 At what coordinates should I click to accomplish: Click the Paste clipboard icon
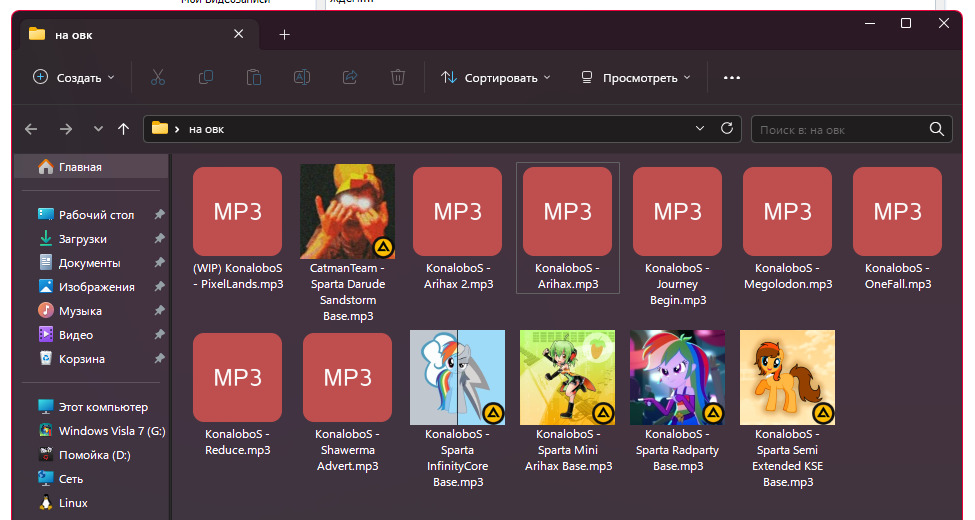(x=254, y=77)
